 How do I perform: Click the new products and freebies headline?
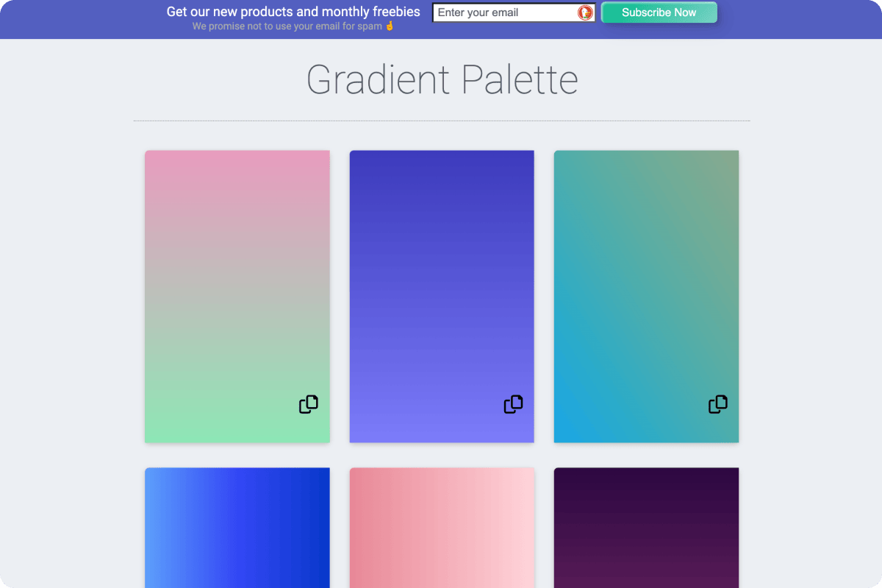click(293, 12)
